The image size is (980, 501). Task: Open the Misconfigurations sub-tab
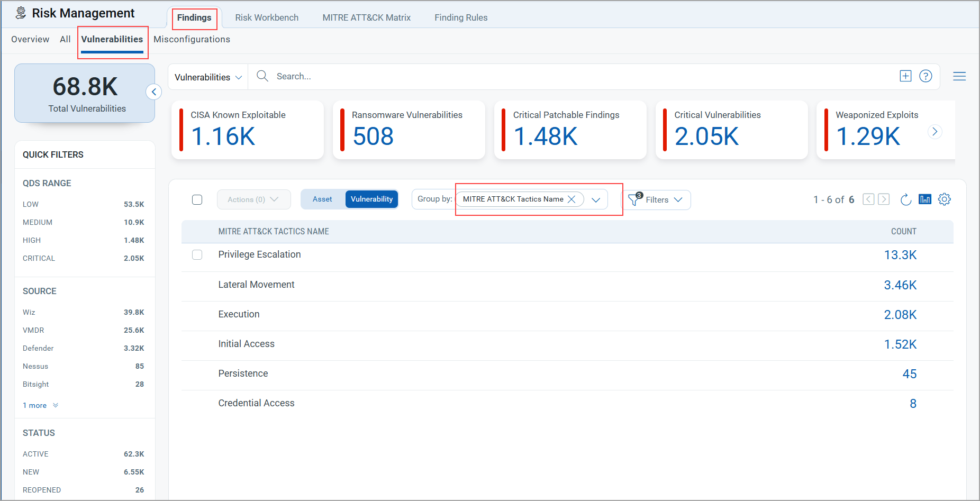pos(192,39)
